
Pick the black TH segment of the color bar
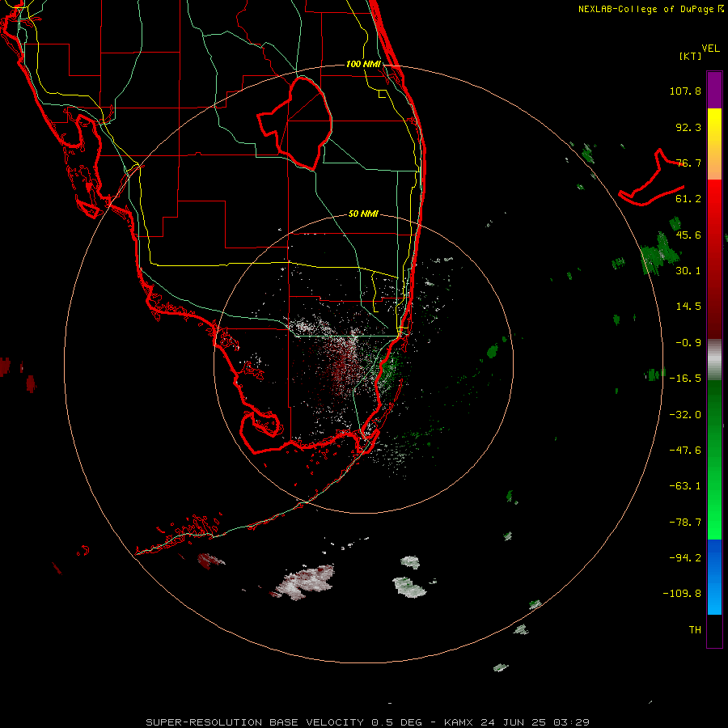click(714, 630)
